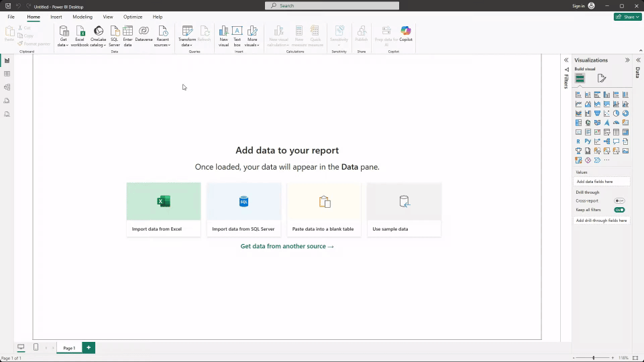This screenshot has width=644, height=362.
Task: Collapse the Visualizations pane
Action: [x=627, y=60]
